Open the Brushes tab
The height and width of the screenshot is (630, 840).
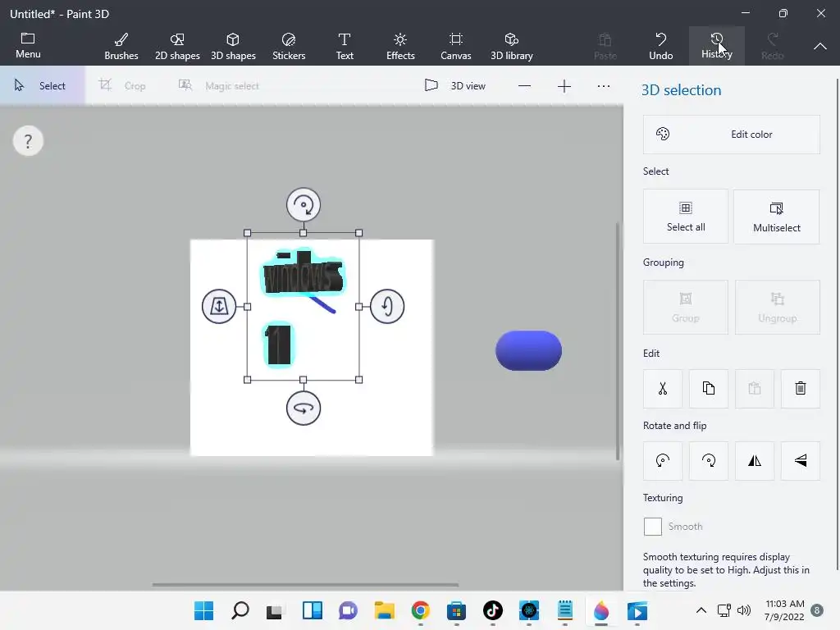click(x=121, y=47)
